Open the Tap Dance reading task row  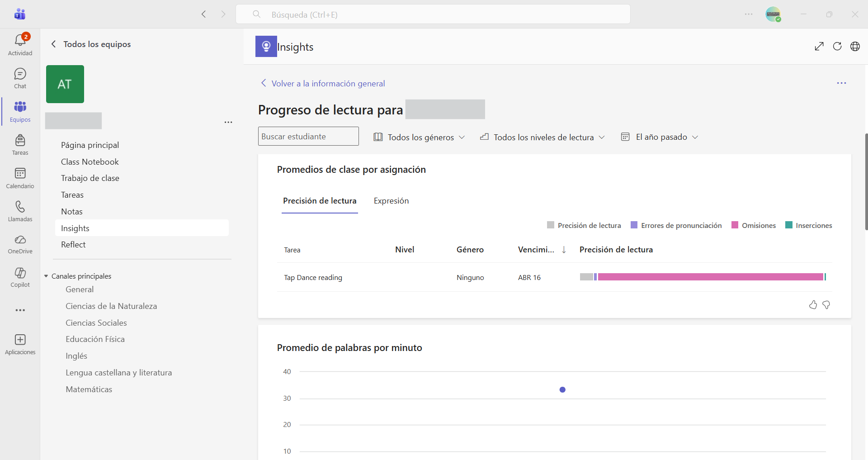tap(554, 277)
